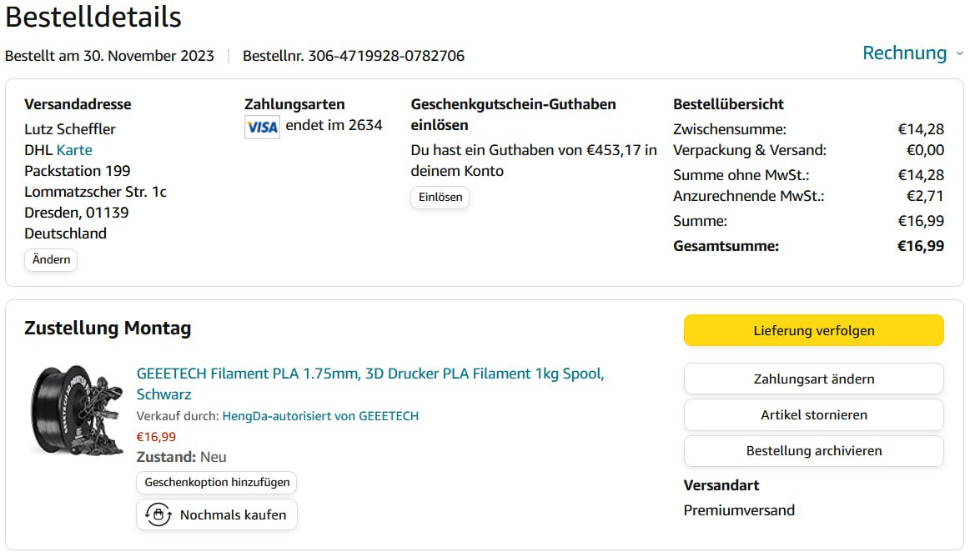Viewport: 980px width, 557px height.
Task: Visit seller HengDa-autorisiert von GEEETECH
Action: tap(320, 415)
